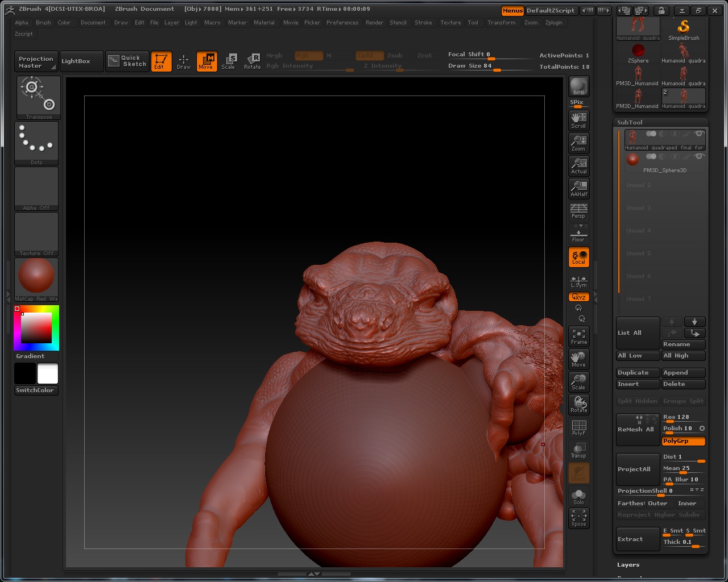Toggle visibility eye of PM3D_Sphere3D subtool

699,156
